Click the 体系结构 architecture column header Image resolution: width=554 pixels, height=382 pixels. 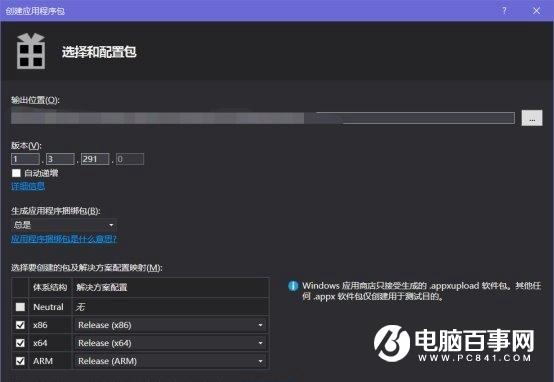coord(50,287)
